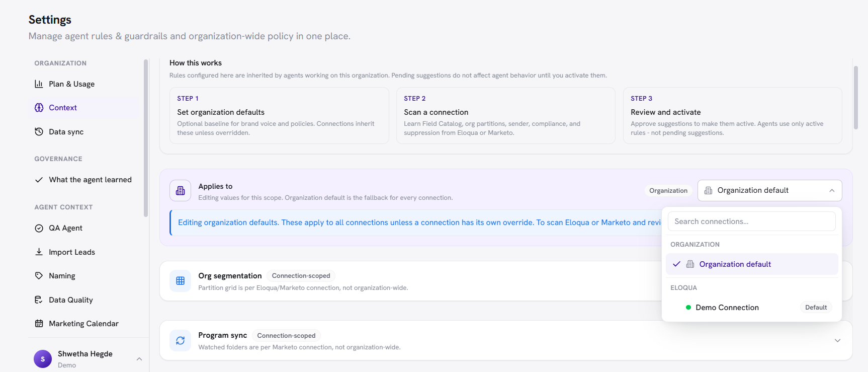Click the green status dot for Demo Connection
868x372 pixels.
pos(688,308)
